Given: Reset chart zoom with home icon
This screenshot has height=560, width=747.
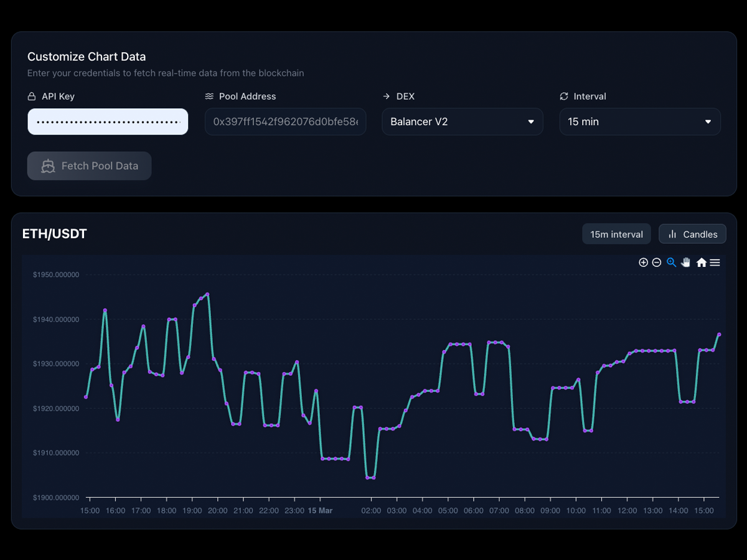Looking at the screenshot, I should [701, 263].
